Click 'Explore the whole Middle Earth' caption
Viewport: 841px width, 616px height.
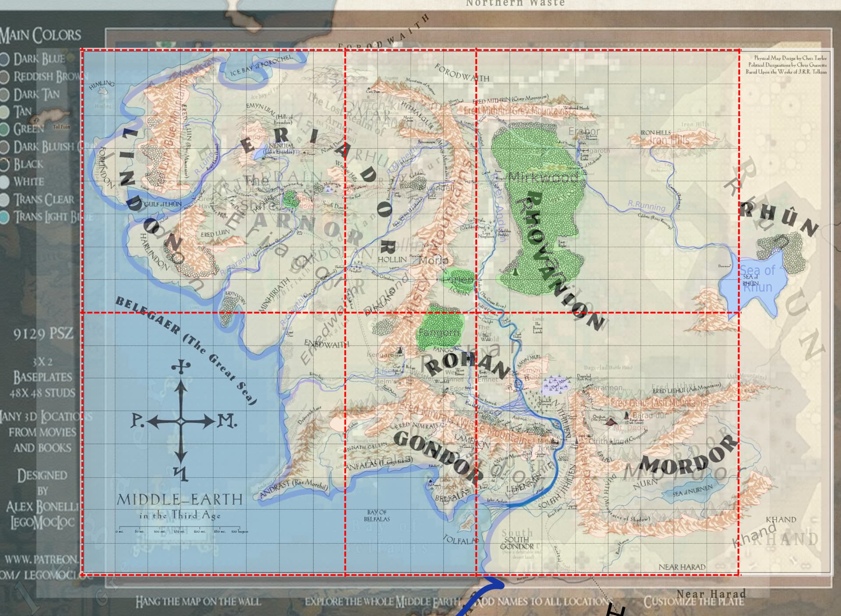point(383,602)
